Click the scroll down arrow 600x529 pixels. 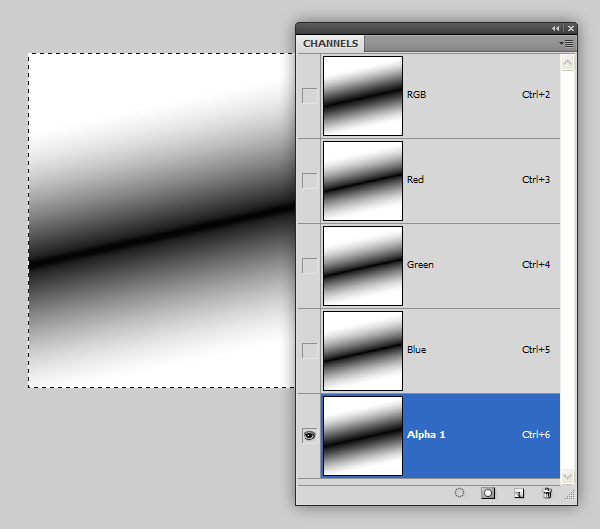(567, 477)
